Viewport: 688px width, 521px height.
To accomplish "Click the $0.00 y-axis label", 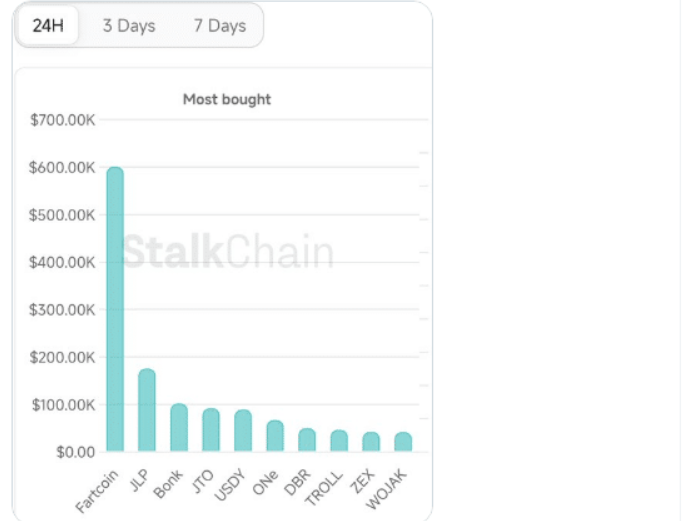I will (75, 452).
